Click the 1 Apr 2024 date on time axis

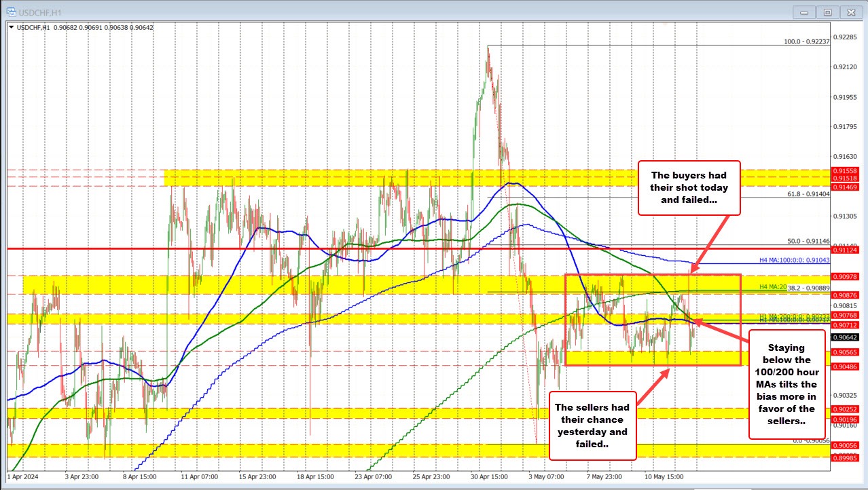pos(22,477)
